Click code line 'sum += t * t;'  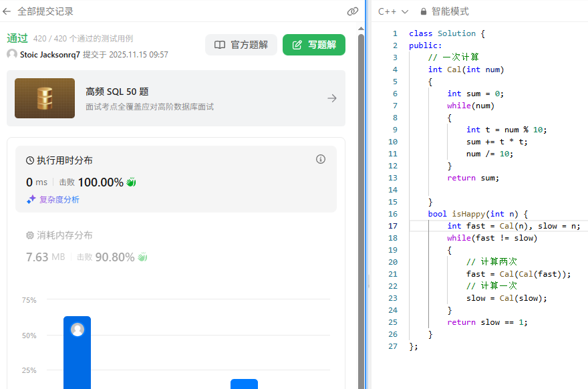[x=497, y=142]
